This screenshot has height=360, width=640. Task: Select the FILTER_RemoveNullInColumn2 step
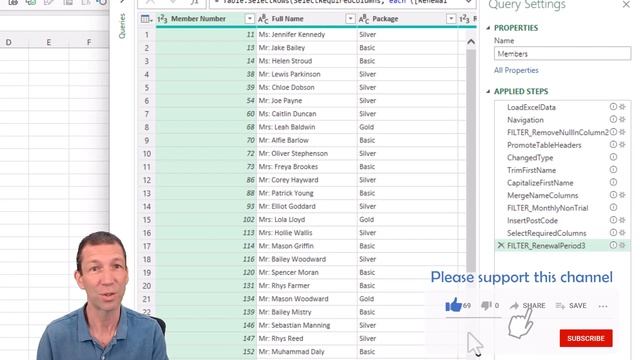click(x=558, y=132)
